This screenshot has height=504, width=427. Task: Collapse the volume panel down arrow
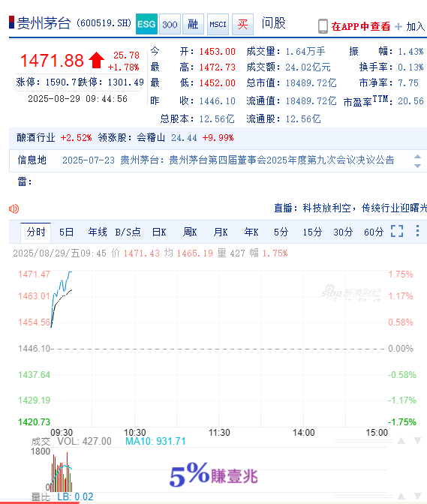tap(417, 440)
